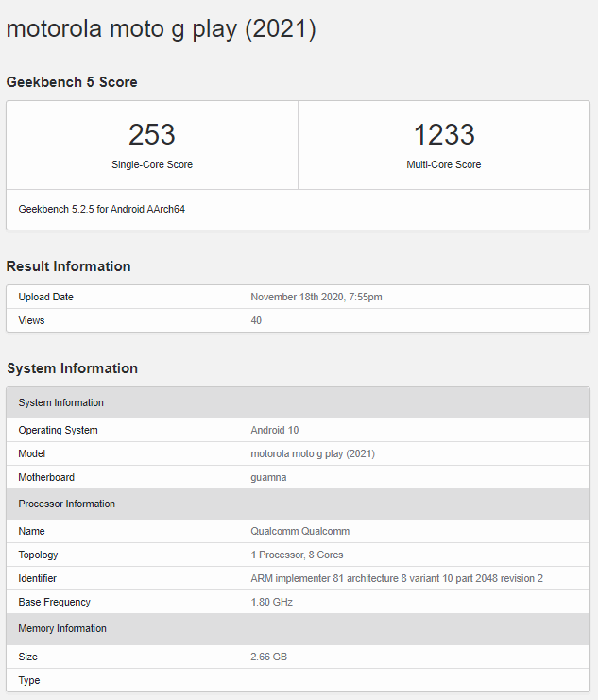Click the Operating System label

(58, 430)
